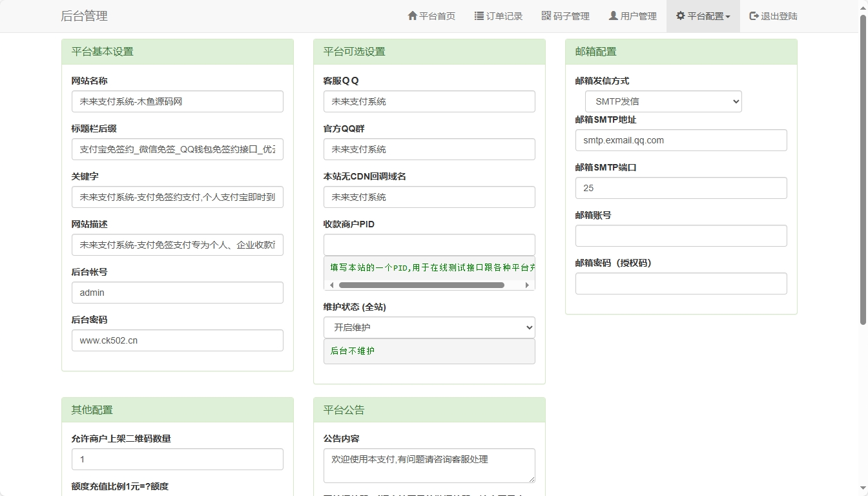
Task: Click the 邮箱配置 panel heading
Action: coord(681,52)
